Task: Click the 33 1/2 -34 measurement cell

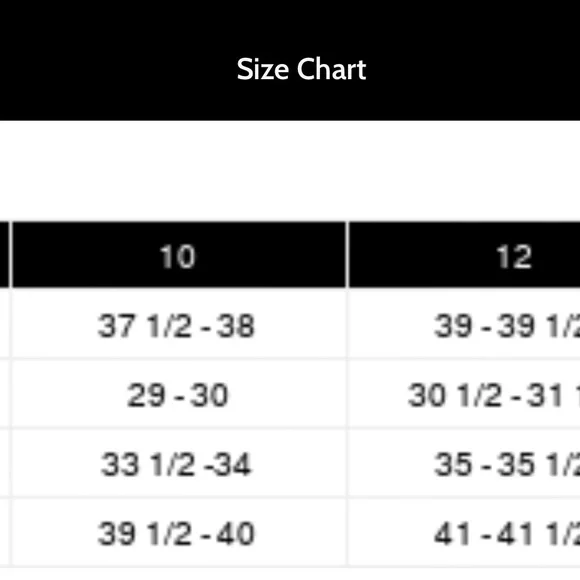Action: pos(179,463)
